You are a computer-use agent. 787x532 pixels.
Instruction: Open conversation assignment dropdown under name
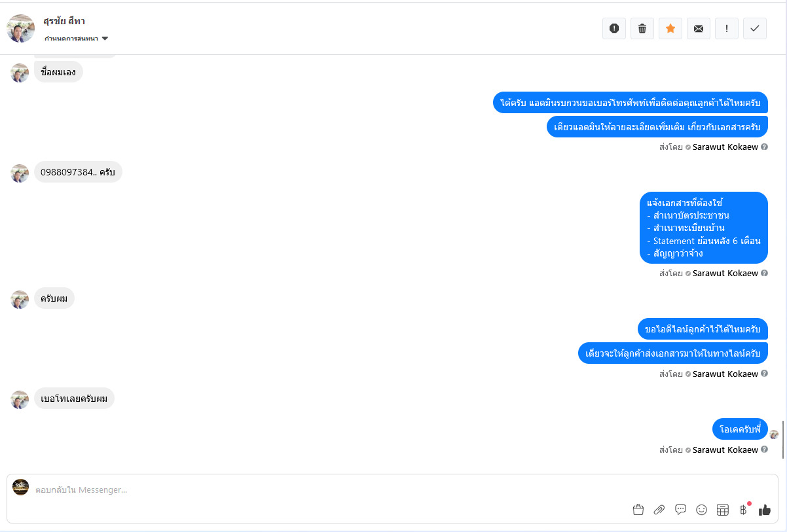[76, 39]
